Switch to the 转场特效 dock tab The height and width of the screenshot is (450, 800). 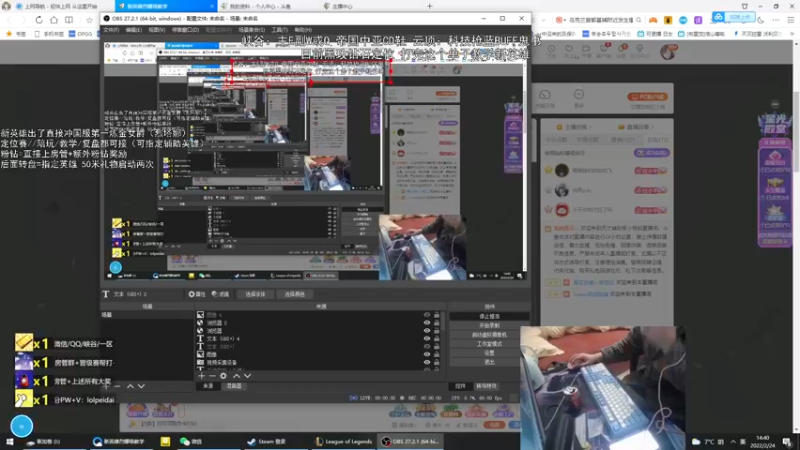[x=486, y=386]
